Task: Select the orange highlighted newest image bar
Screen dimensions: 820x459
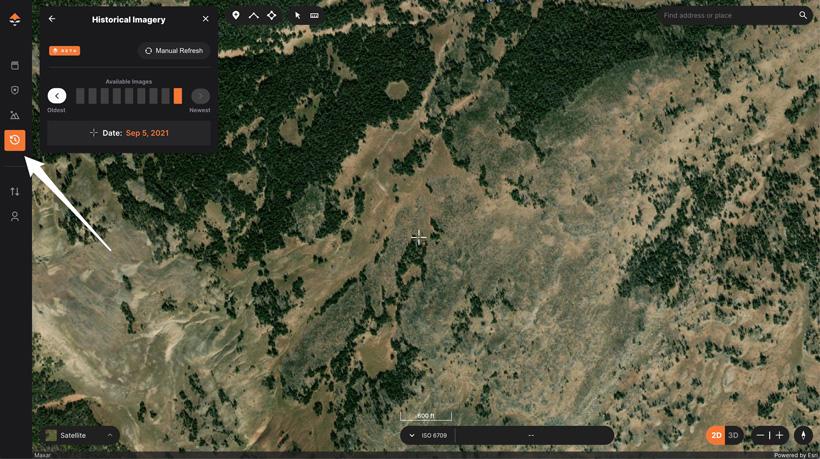Action: click(x=178, y=96)
